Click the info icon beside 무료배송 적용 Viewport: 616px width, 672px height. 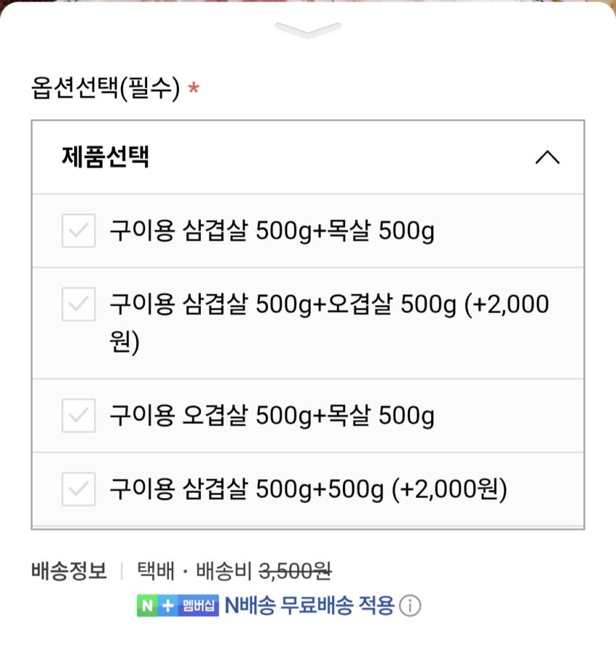click(410, 605)
